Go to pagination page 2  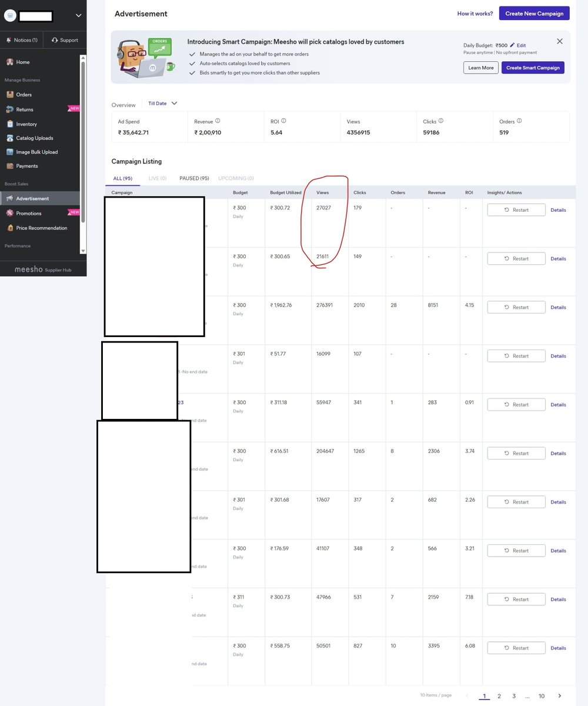pos(499,696)
